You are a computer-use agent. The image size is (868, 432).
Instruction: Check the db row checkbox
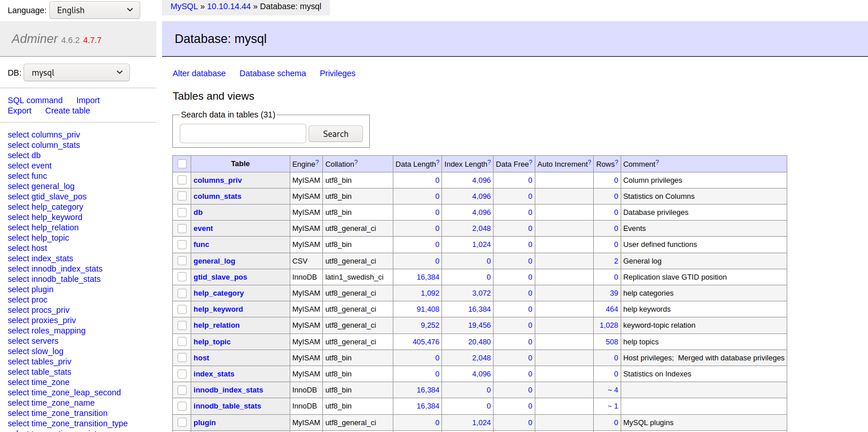(182, 212)
